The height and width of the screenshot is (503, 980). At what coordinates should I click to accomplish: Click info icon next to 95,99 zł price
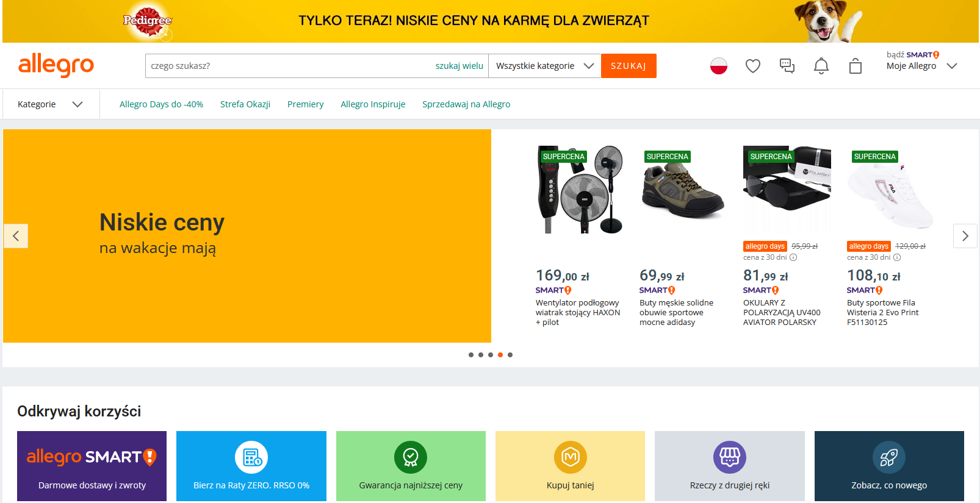point(793,257)
